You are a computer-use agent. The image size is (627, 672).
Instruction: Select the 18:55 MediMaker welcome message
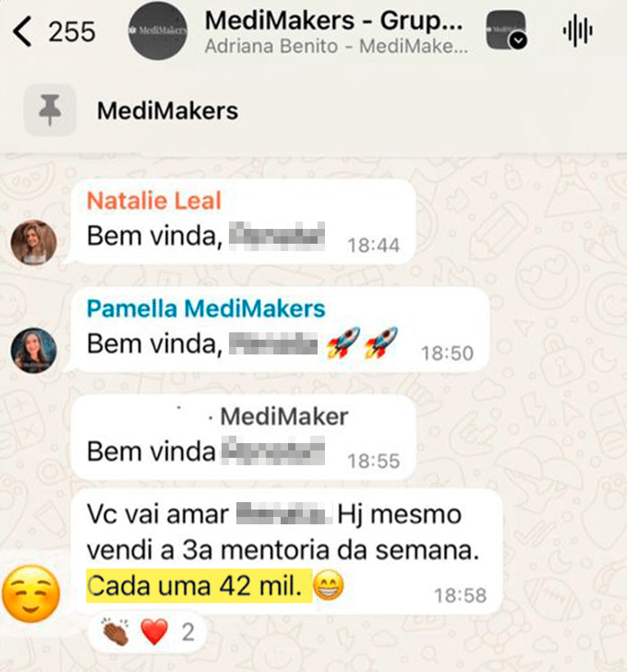pyautogui.click(x=244, y=437)
